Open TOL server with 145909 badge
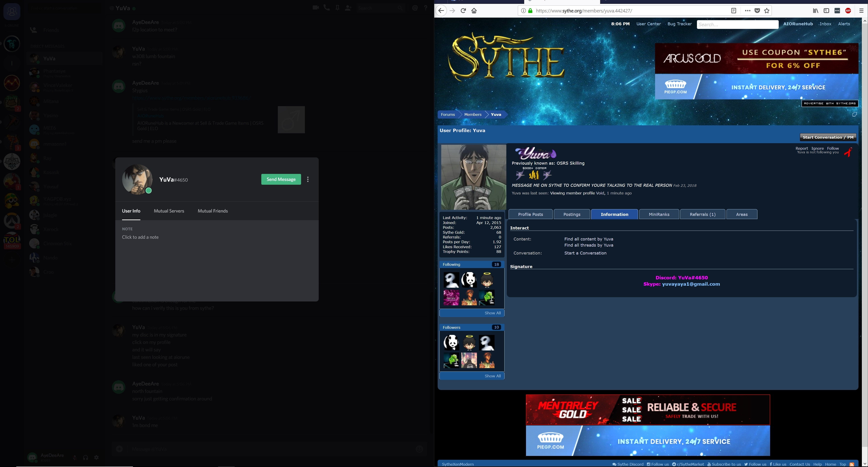868x467 pixels. [12, 241]
